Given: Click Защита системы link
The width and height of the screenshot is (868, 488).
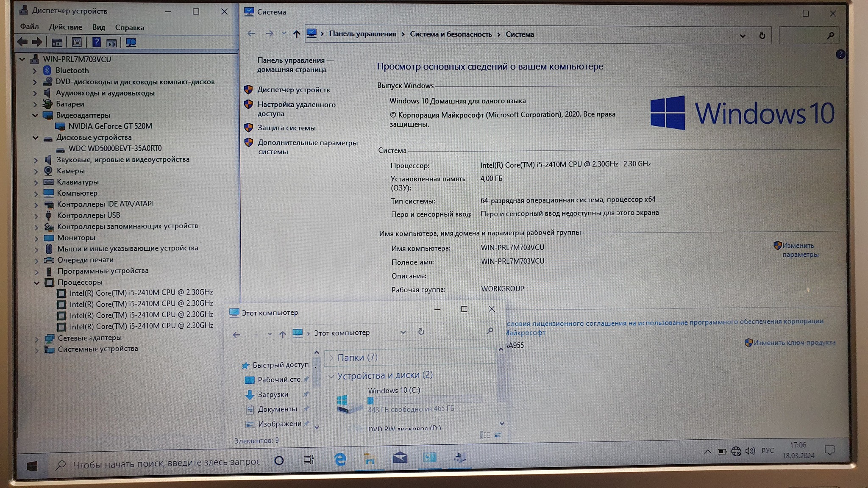Looking at the screenshot, I should (x=287, y=128).
